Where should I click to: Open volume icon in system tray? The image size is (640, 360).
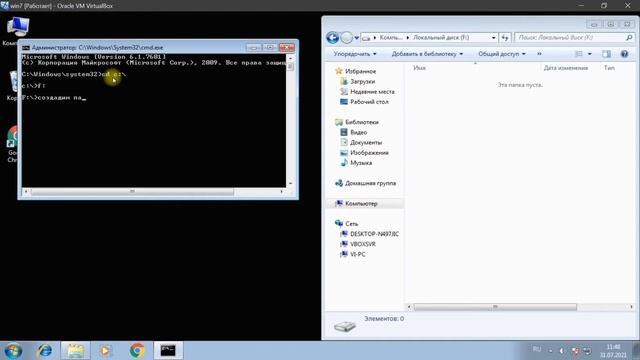562,351
